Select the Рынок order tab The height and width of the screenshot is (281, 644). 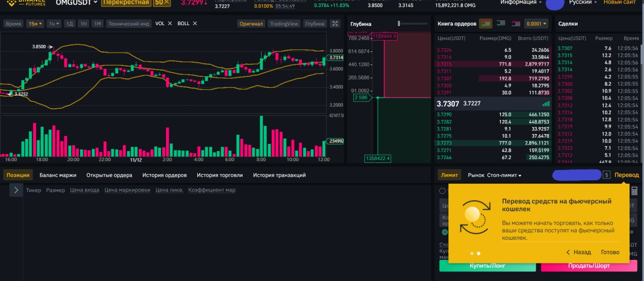coord(476,175)
